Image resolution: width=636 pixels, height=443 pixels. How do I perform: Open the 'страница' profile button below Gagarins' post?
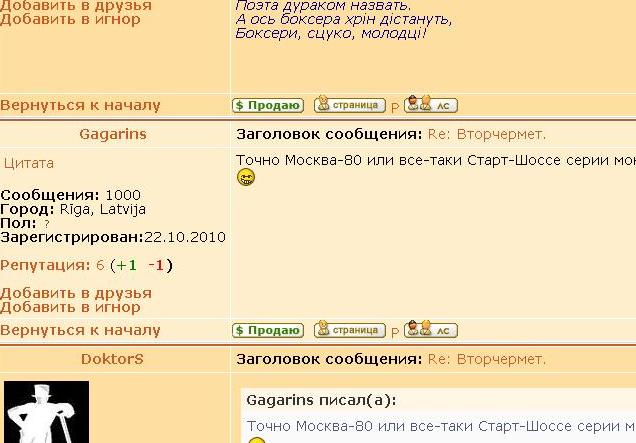(x=349, y=330)
